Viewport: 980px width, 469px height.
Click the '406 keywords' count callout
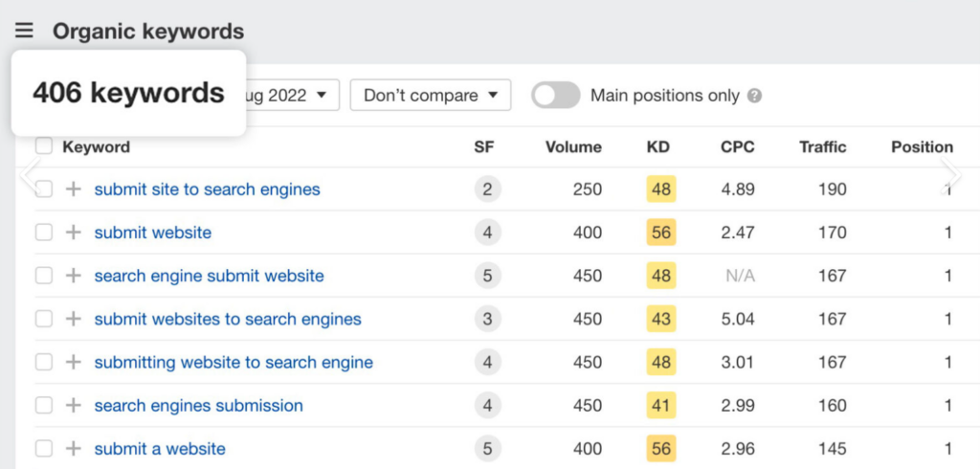click(x=129, y=93)
